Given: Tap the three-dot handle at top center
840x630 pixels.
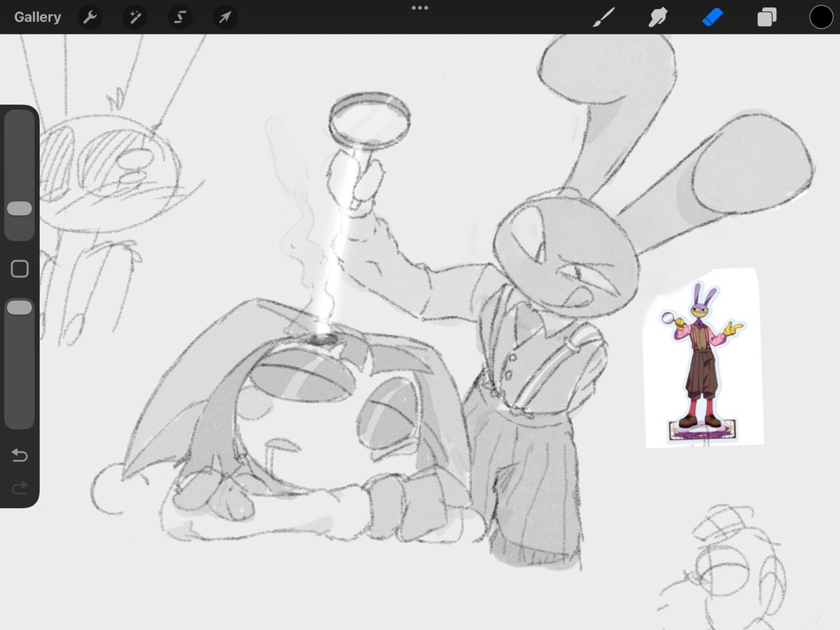Looking at the screenshot, I should point(420,8).
